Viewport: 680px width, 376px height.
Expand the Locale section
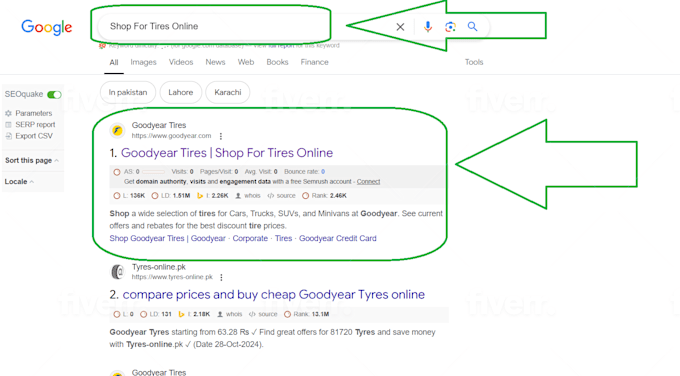tap(19, 182)
